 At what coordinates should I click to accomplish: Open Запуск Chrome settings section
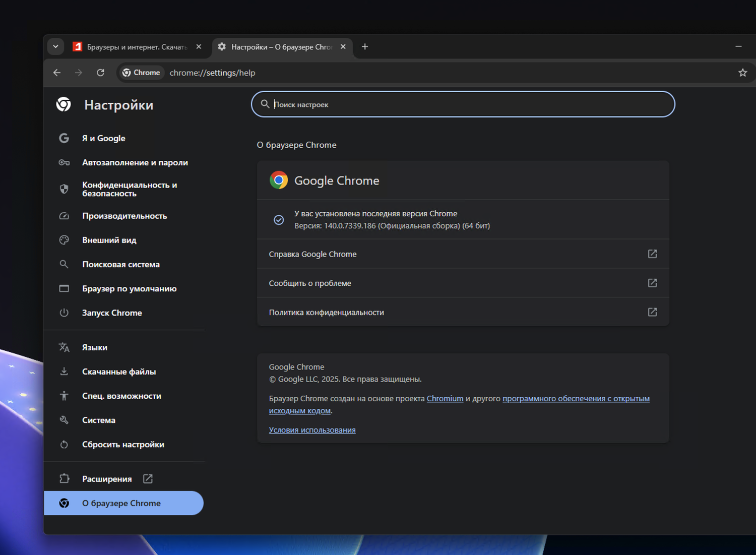point(123,313)
